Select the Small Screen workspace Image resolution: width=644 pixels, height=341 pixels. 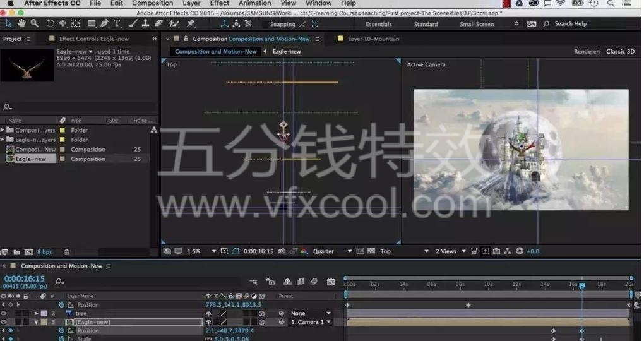click(x=477, y=24)
